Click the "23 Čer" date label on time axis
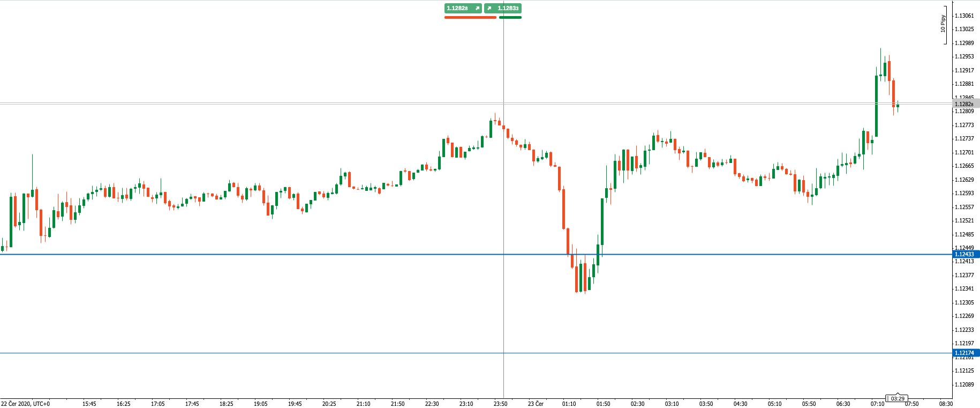This screenshot has height=408, width=980. [536, 404]
